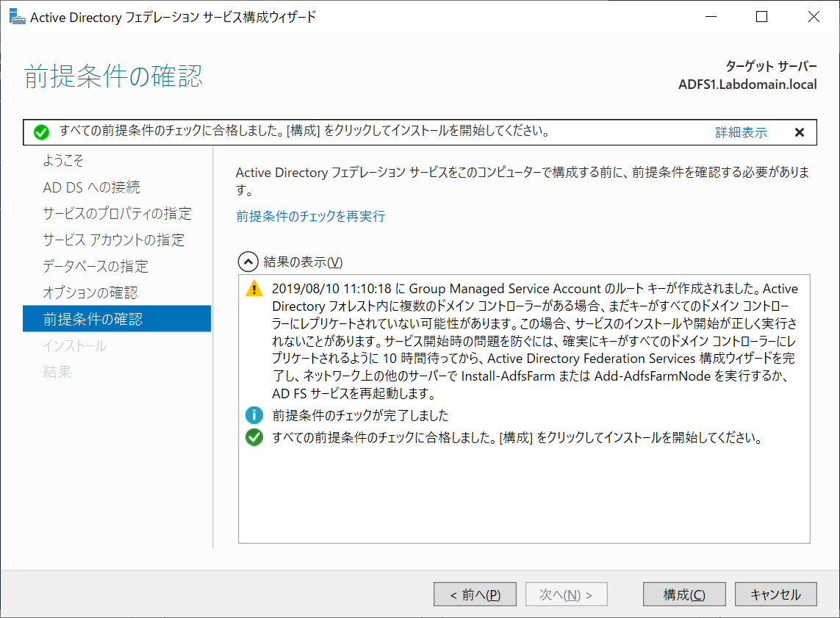Click the キャンセル button
This screenshot has width=840, height=618.
[x=776, y=594]
